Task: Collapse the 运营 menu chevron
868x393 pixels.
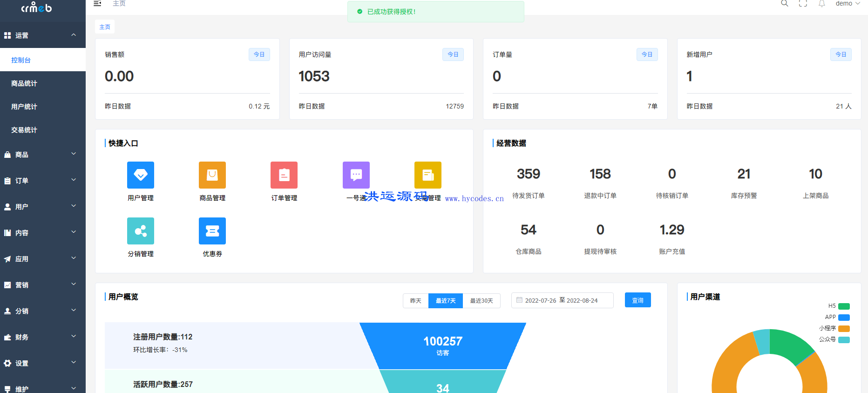Action: [x=74, y=35]
